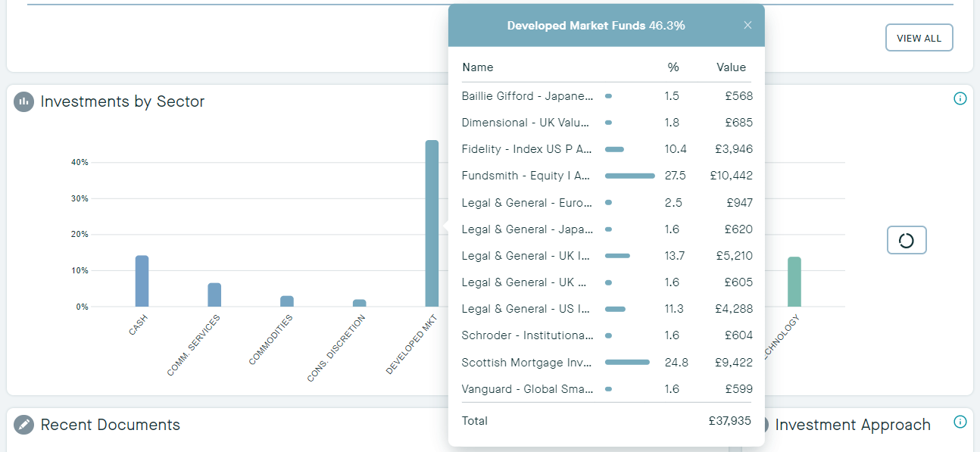Click the Investments by Sector heading
The width and height of the screenshot is (980, 452).
tap(123, 101)
